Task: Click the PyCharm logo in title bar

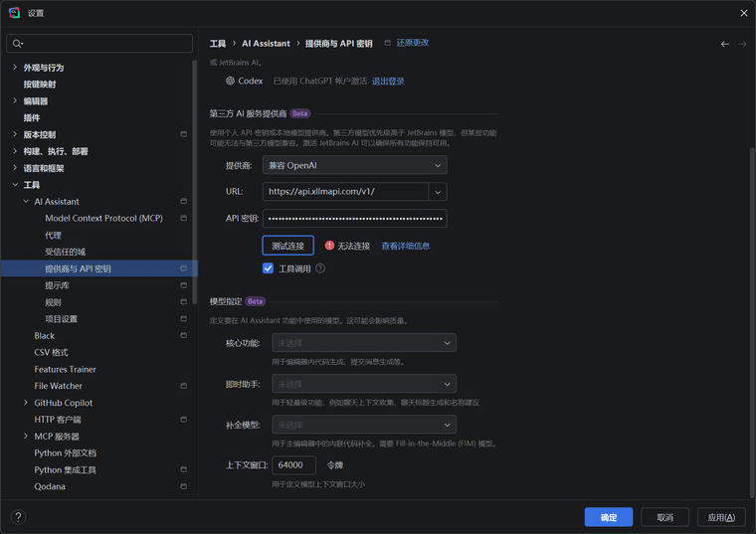Action: point(15,13)
